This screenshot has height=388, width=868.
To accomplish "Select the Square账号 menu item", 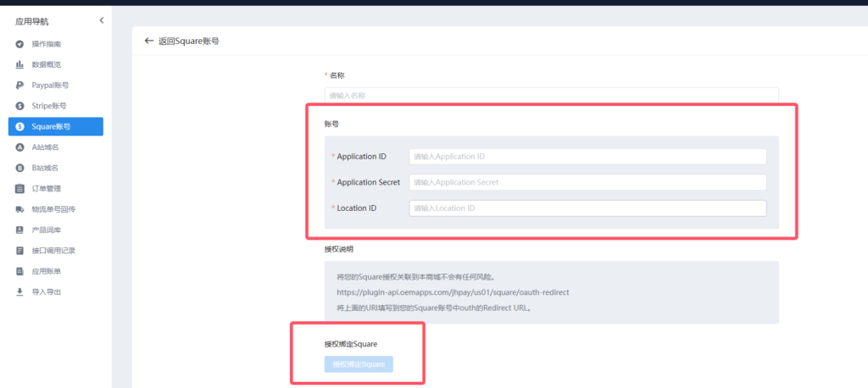I will tap(55, 126).
